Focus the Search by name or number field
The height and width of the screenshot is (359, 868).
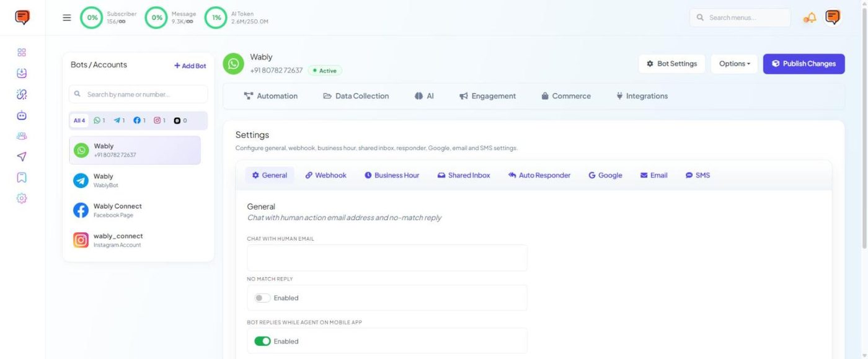click(138, 94)
